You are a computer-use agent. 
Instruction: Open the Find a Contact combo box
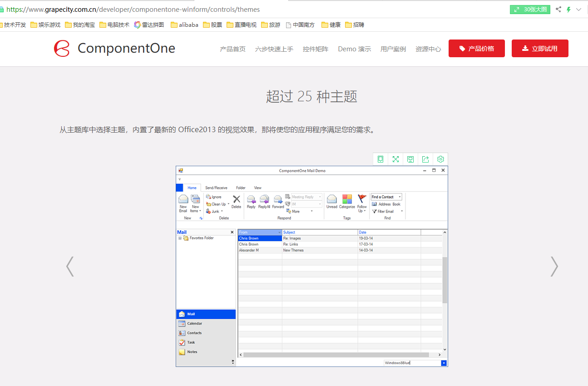[386, 197]
